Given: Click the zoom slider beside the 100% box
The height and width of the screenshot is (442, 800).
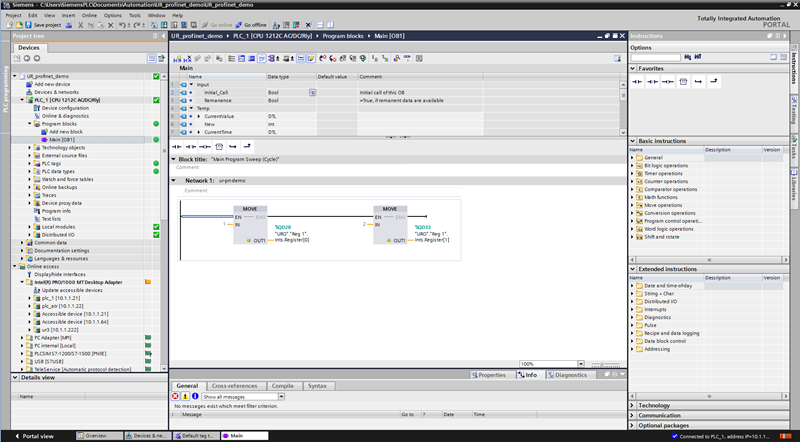Looking at the screenshot, I should (605, 364).
